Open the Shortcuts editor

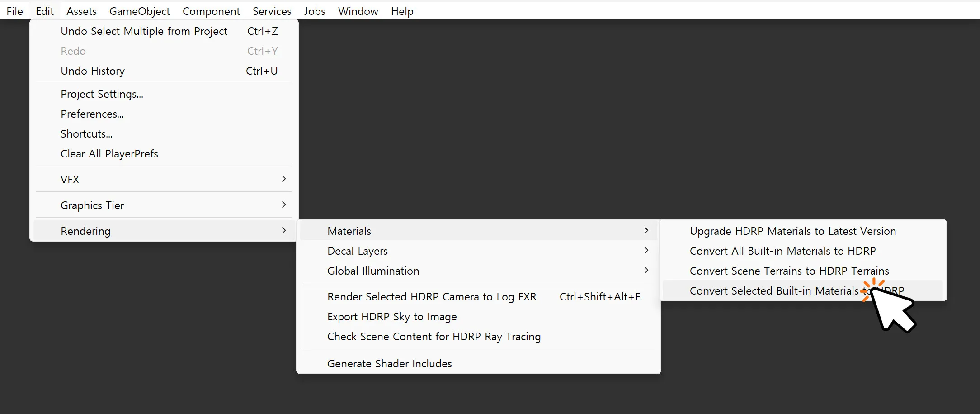point(87,133)
